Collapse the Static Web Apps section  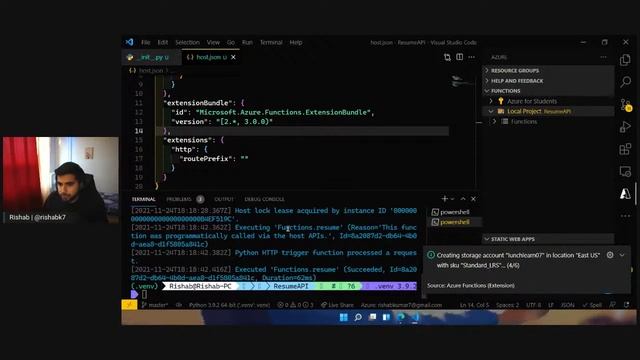click(548, 239)
